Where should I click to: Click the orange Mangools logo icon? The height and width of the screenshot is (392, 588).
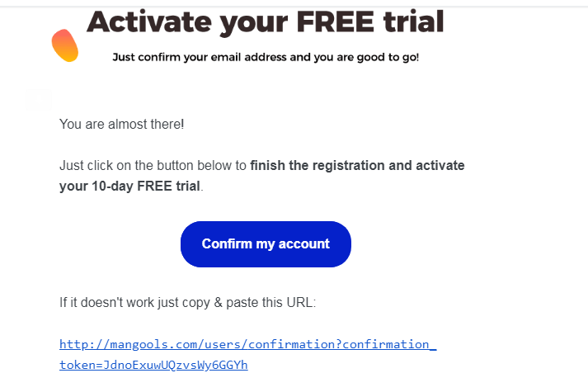click(65, 45)
